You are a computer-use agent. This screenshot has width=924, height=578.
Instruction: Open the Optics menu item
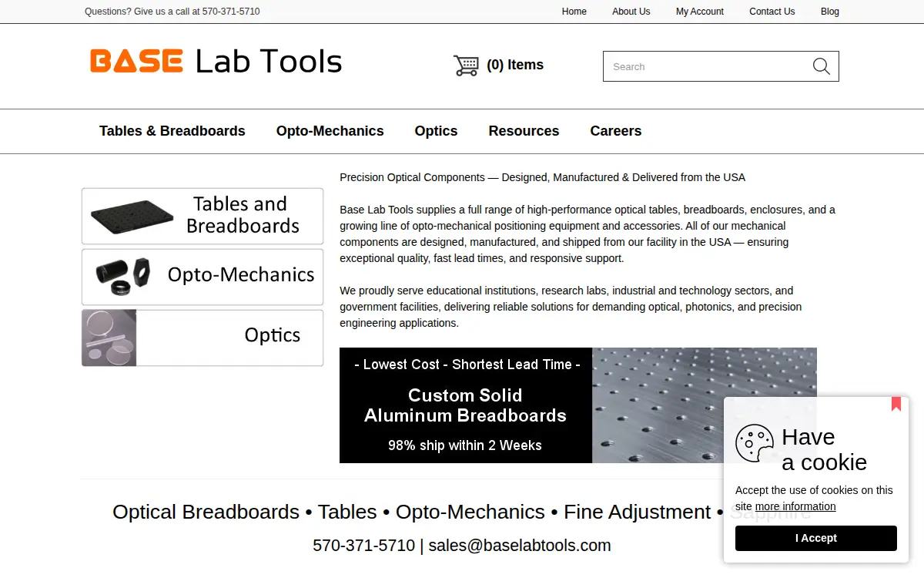[437, 131]
